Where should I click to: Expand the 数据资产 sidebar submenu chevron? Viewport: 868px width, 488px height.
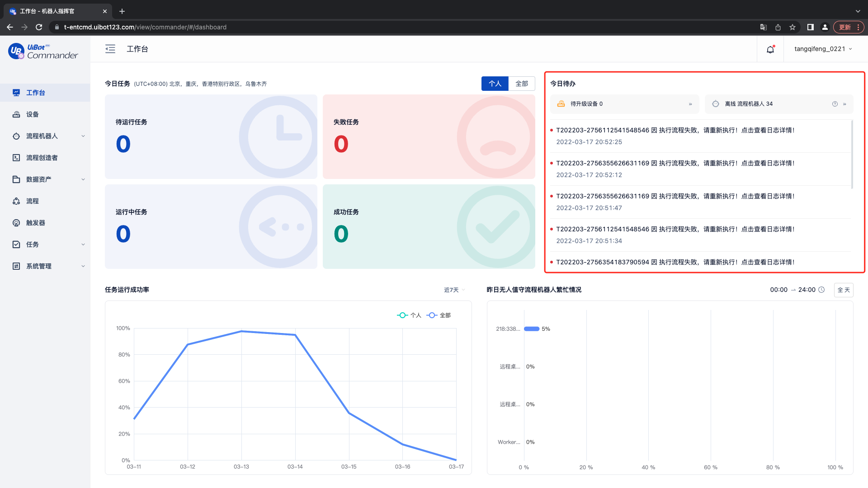(x=83, y=179)
